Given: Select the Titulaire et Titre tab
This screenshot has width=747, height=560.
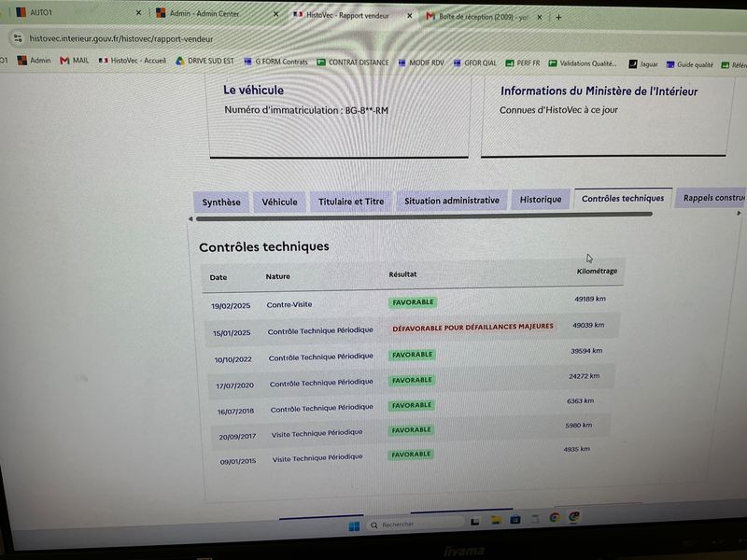Looking at the screenshot, I should click(351, 202).
